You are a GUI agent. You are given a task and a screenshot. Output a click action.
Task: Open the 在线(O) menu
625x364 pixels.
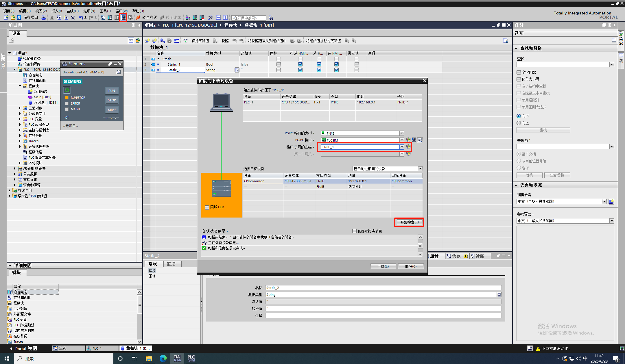click(73, 11)
